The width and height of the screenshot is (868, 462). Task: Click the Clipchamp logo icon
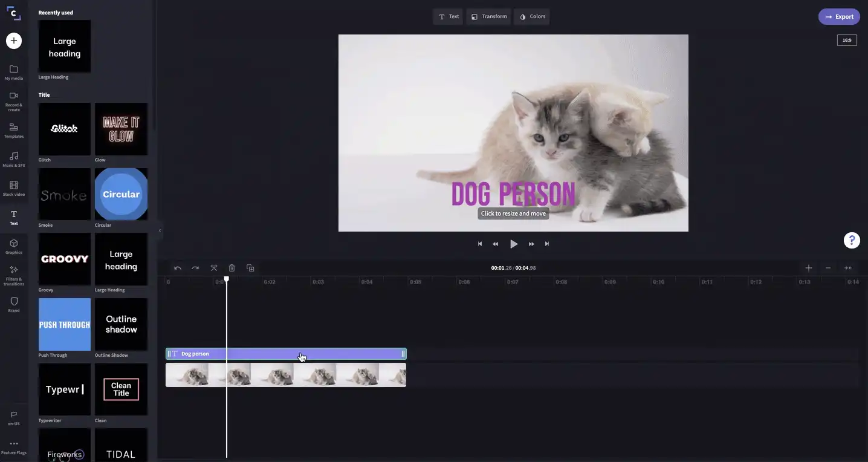click(14, 13)
